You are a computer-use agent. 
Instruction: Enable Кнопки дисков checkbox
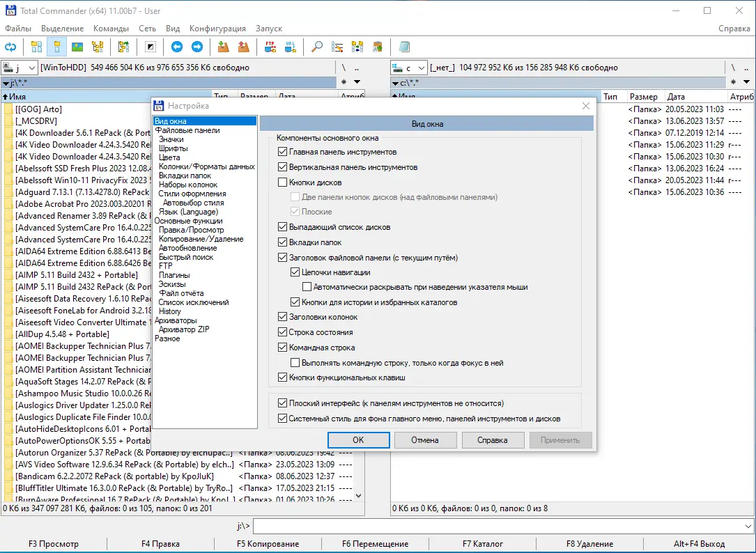282,182
